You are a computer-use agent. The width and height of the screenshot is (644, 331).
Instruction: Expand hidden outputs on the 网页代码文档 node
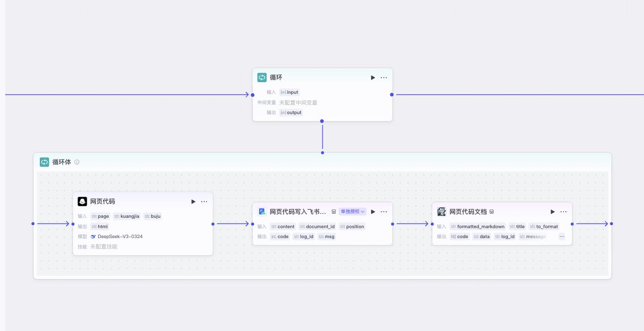(x=562, y=237)
